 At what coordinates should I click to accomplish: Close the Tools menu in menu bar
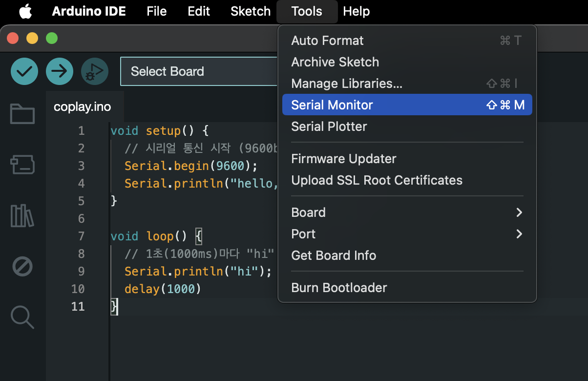coord(307,11)
